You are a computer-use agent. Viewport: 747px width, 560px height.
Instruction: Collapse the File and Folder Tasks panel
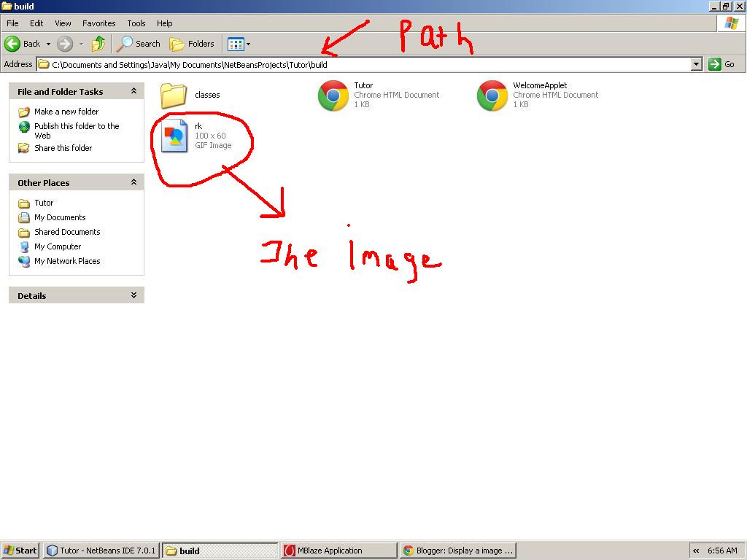point(133,91)
